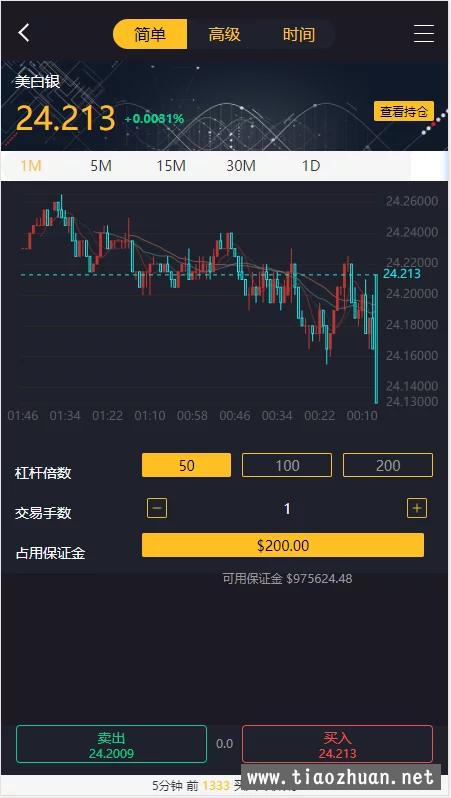Increase trade lots with plus icon
The height and width of the screenshot is (798, 451).
417,508
